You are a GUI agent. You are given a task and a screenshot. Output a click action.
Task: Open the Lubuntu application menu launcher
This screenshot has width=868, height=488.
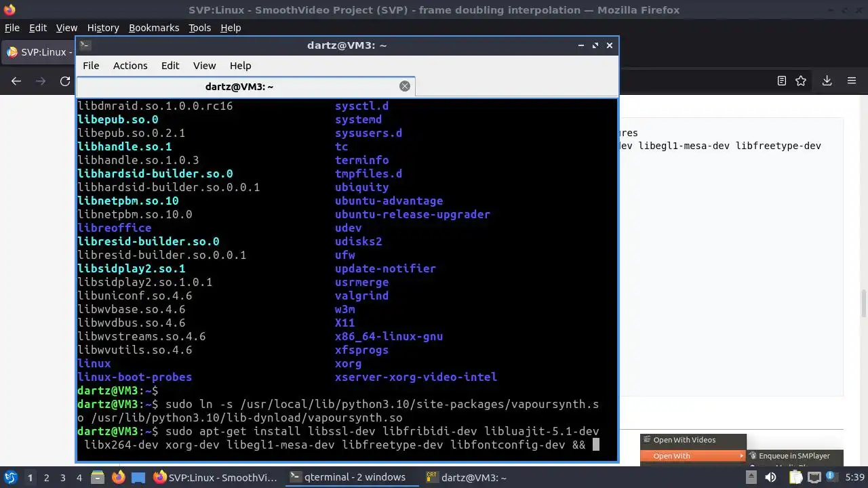[x=10, y=477]
